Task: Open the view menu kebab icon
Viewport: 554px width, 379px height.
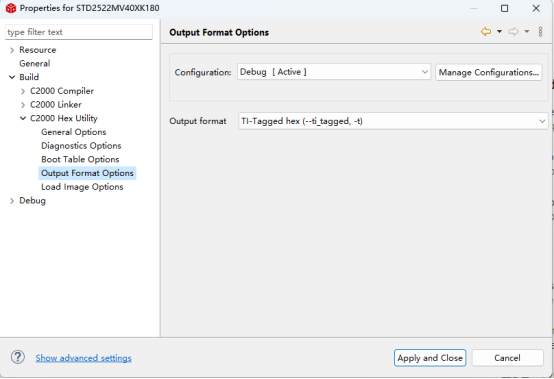Action: point(540,32)
